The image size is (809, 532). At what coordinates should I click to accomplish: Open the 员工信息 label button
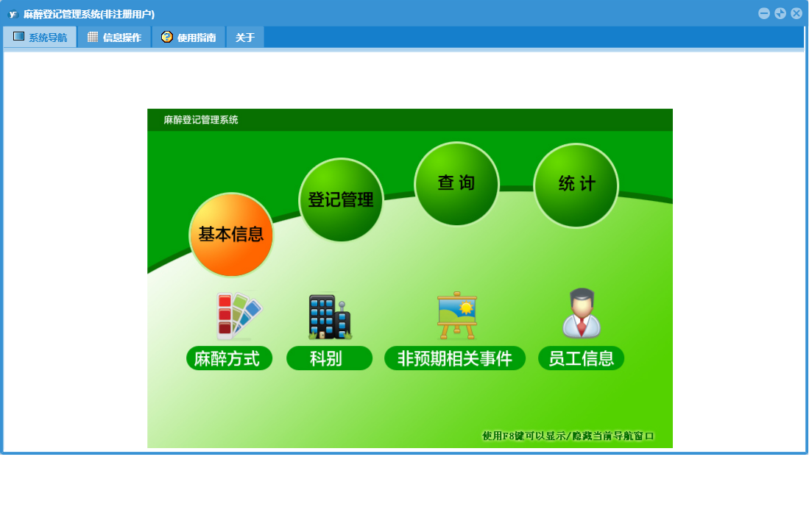(581, 358)
